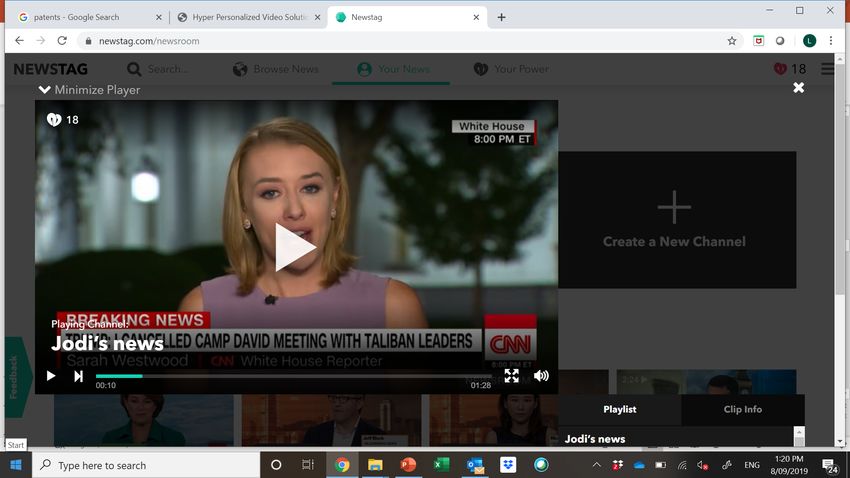Open Your News navigation item
Viewport: 850px width, 478px height.
click(x=394, y=69)
